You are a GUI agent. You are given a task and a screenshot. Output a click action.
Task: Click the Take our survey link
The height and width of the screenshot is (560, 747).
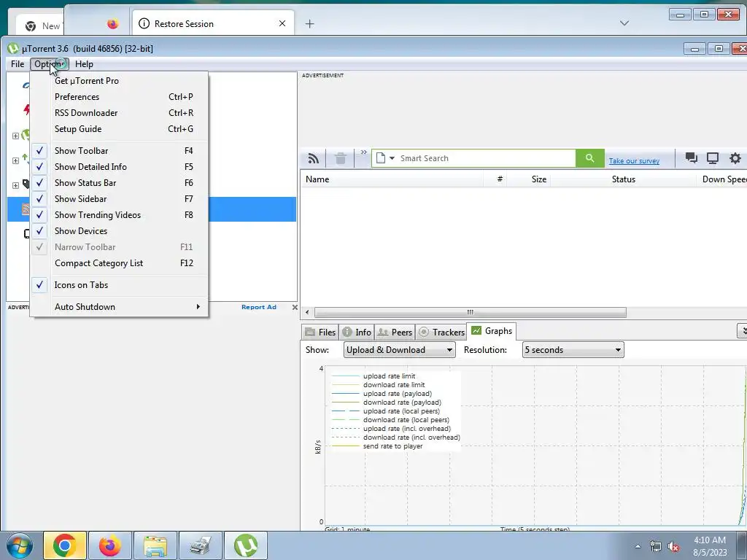click(x=634, y=161)
